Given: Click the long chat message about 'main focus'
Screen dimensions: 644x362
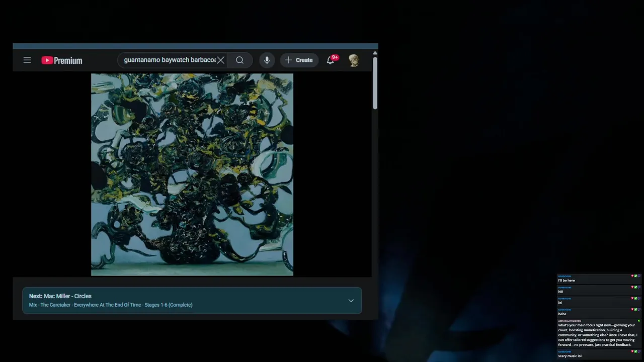Looking at the screenshot, I should click(x=598, y=335).
